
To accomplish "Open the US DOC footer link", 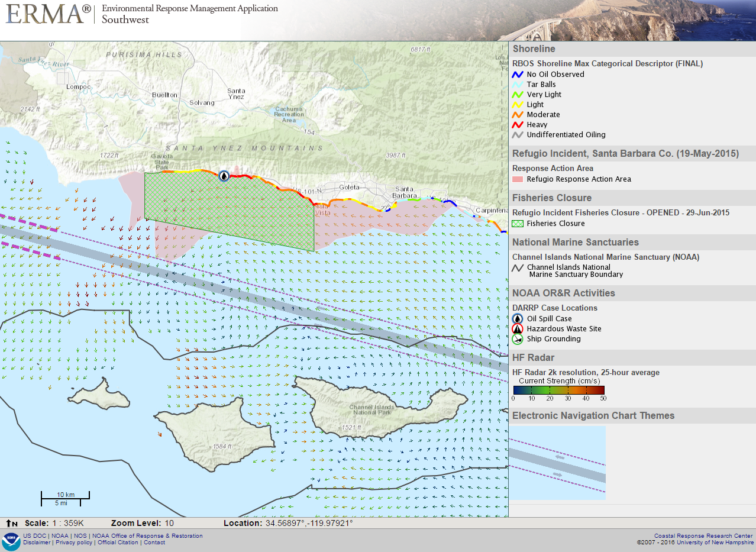I will (x=35, y=536).
